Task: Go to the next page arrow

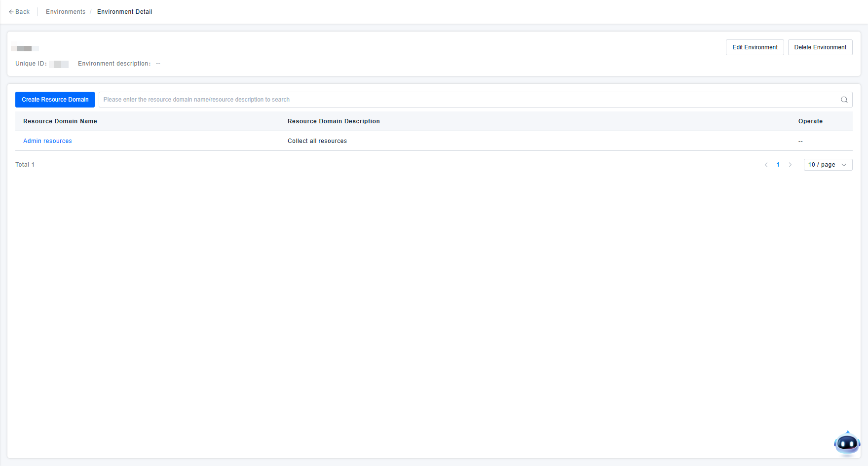Action: (x=790, y=165)
